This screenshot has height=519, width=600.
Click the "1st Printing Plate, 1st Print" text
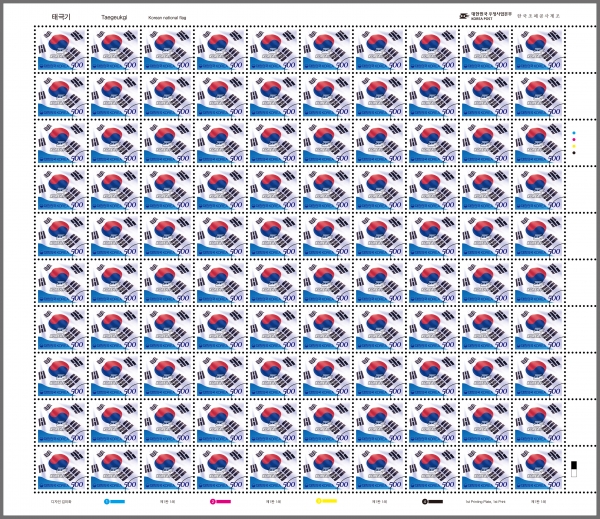pos(486,501)
